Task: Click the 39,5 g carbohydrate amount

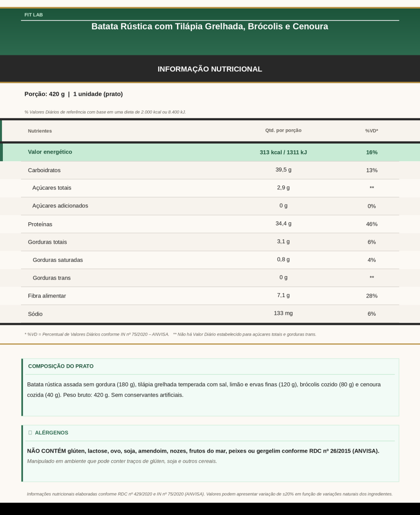Action: click(283, 169)
